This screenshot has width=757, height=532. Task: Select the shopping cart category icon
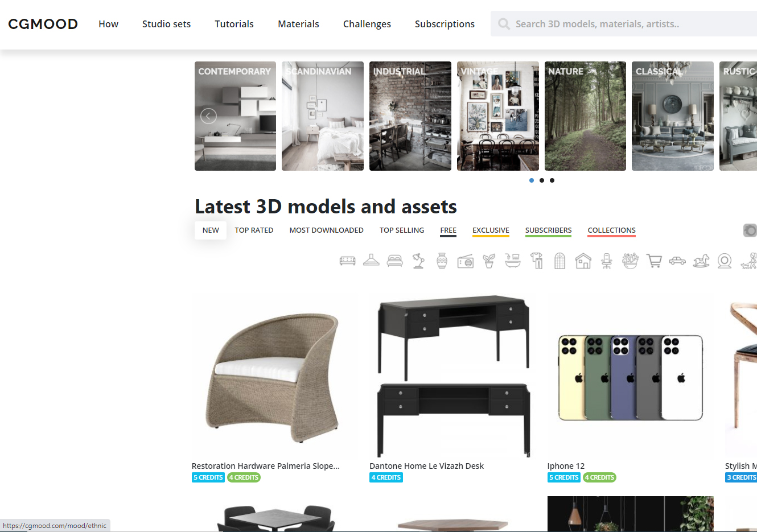pyautogui.click(x=654, y=261)
